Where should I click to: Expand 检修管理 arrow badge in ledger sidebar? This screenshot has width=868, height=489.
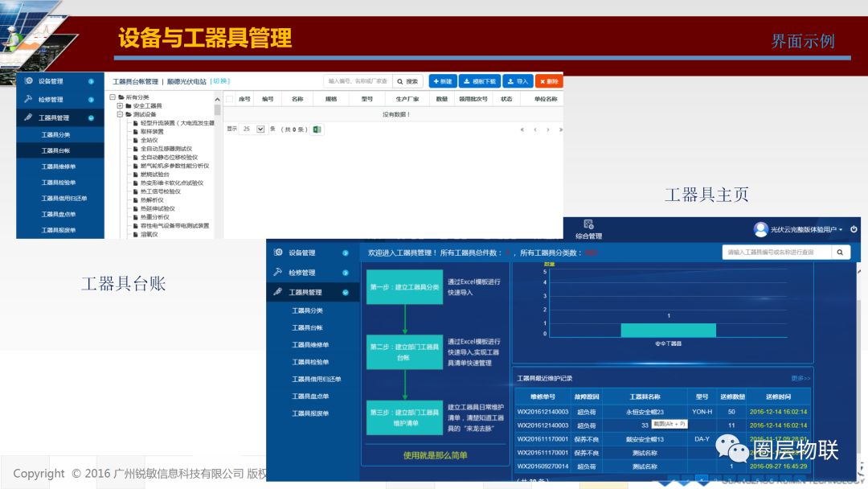[92, 100]
